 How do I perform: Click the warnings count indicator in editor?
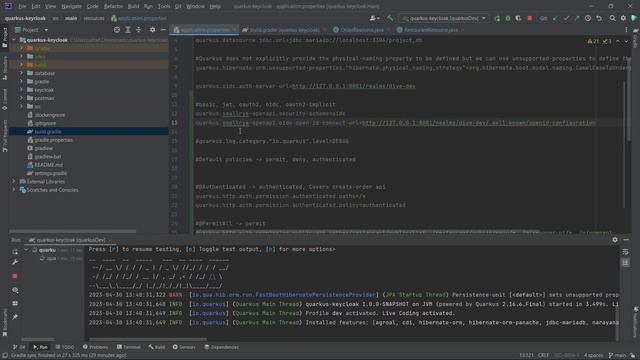point(593,41)
